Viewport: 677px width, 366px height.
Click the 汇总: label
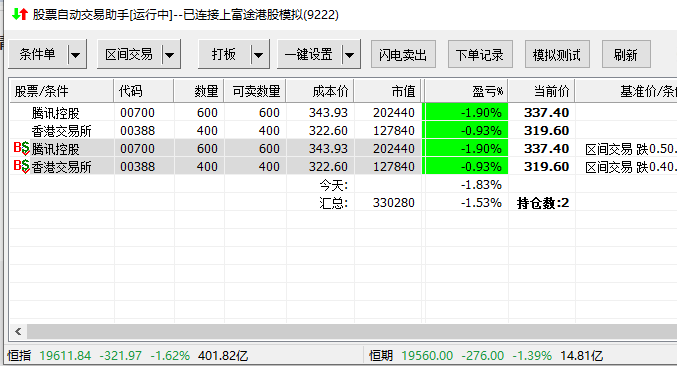click(x=334, y=203)
